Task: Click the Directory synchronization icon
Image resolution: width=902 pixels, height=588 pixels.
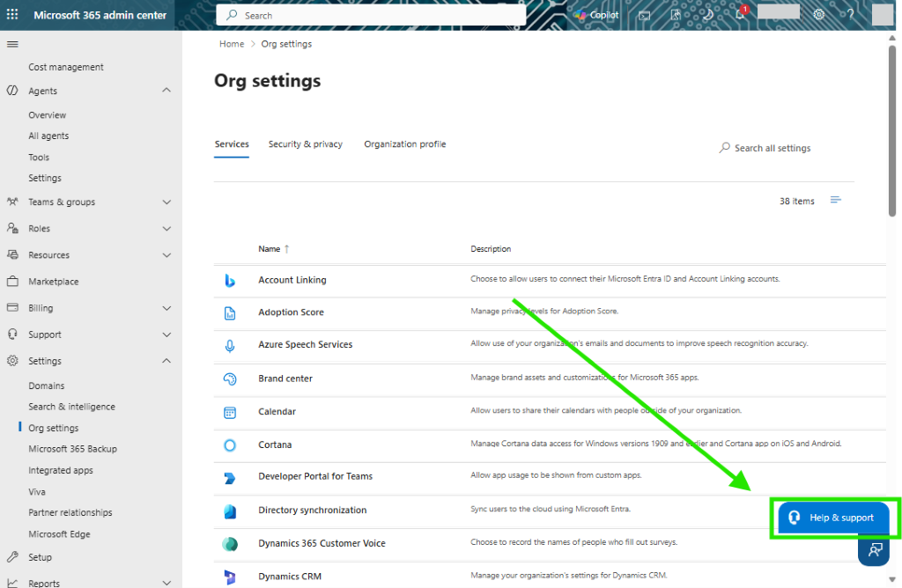Action: [x=230, y=511]
